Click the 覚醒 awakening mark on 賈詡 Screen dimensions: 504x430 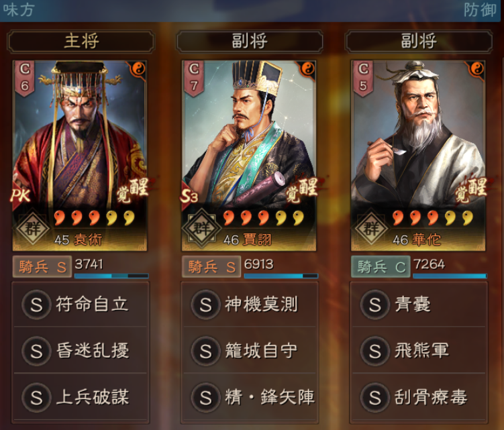pyautogui.click(x=301, y=191)
